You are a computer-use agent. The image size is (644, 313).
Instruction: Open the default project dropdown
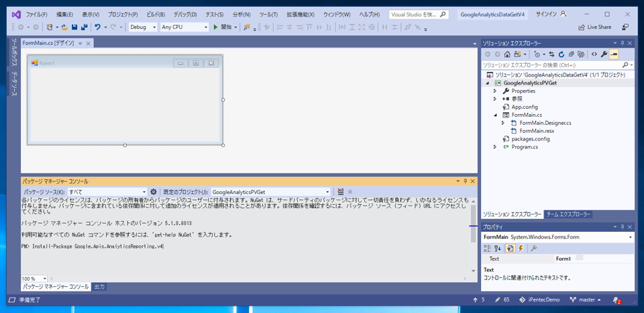coord(270,191)
